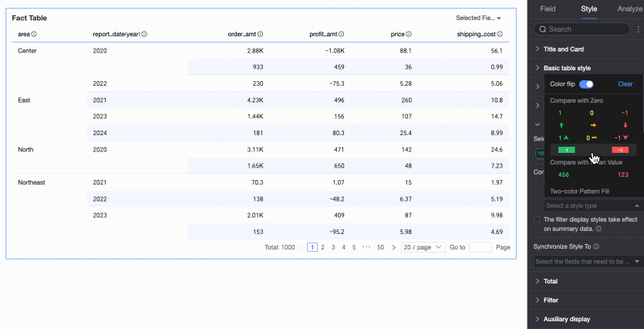
Task: Go to the next page arrow
Action: tap(393, 248)
